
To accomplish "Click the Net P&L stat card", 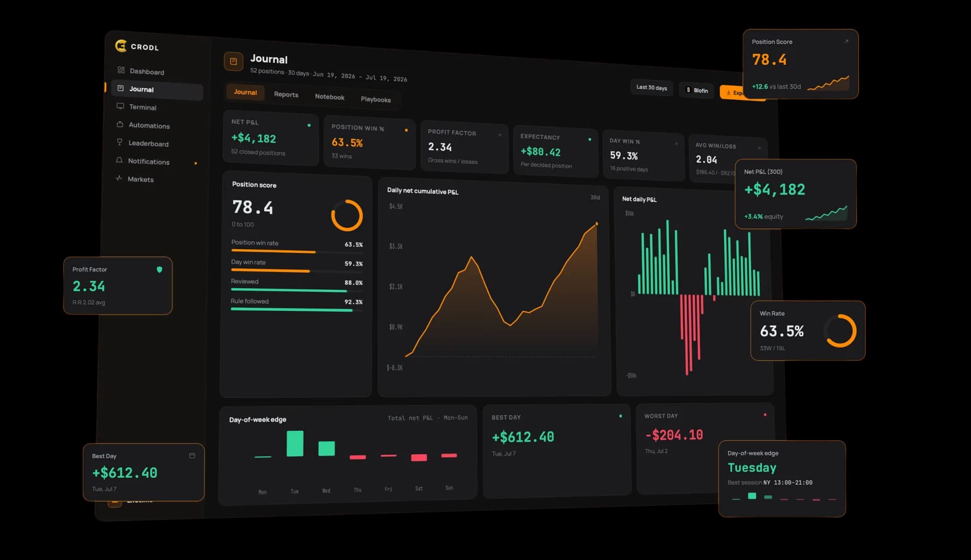I will coord(271,138).
